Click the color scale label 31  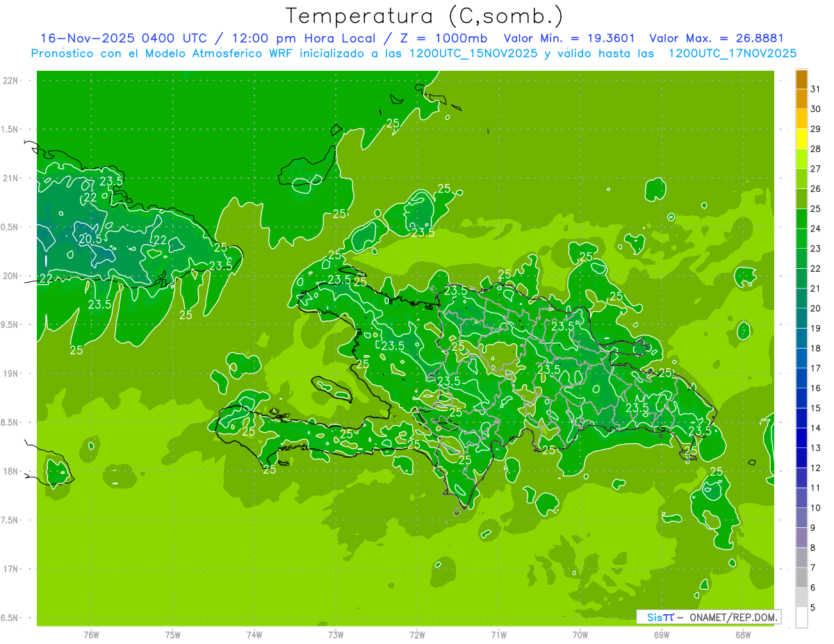pos(815,89)
